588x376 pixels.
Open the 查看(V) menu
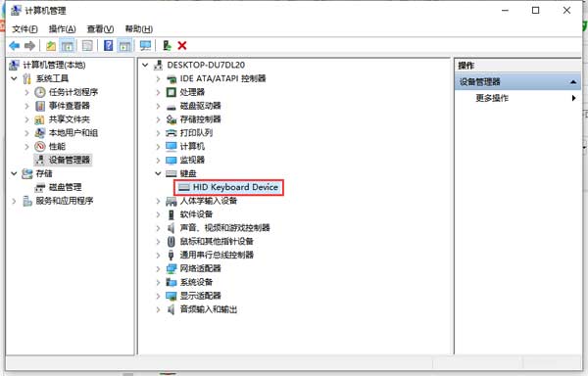[x=101, y=28]
